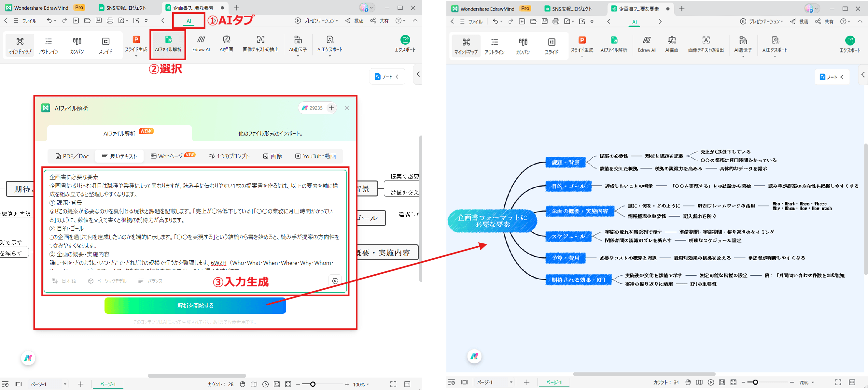Click horizontal scrollbar in right window canvas
868x390 pixels.
[x=644, y=374]
